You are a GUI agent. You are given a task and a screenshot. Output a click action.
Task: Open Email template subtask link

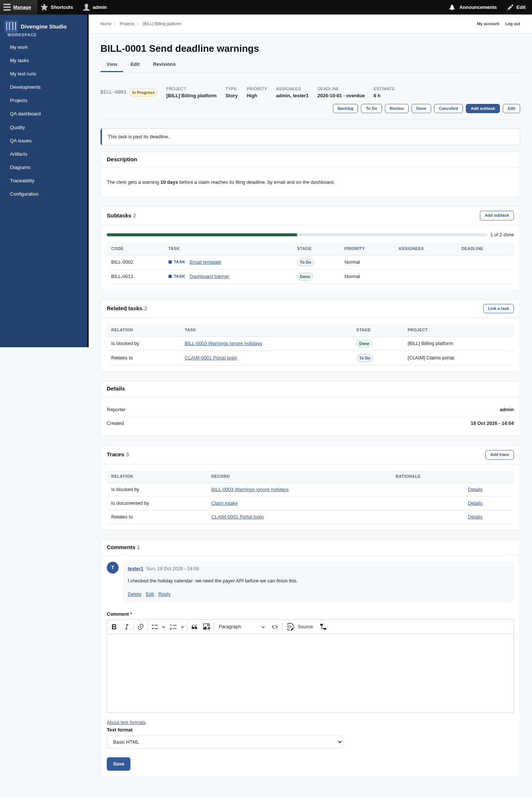point(205,262)
